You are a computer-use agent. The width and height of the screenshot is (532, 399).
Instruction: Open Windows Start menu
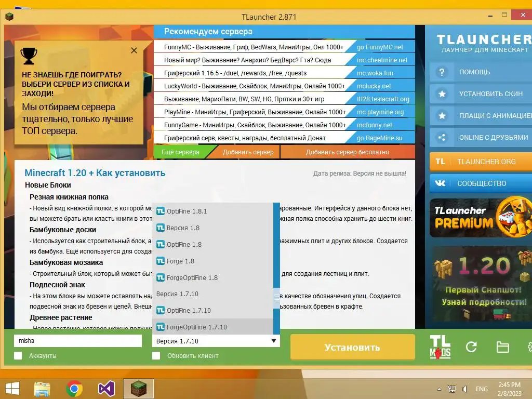12,389
